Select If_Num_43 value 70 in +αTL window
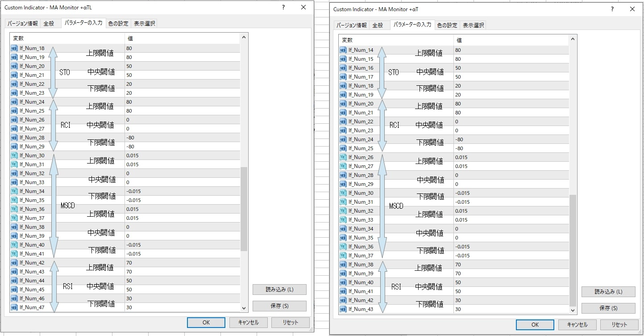The width and height of the screenshot is (644, 336). [x=129, y=272]
